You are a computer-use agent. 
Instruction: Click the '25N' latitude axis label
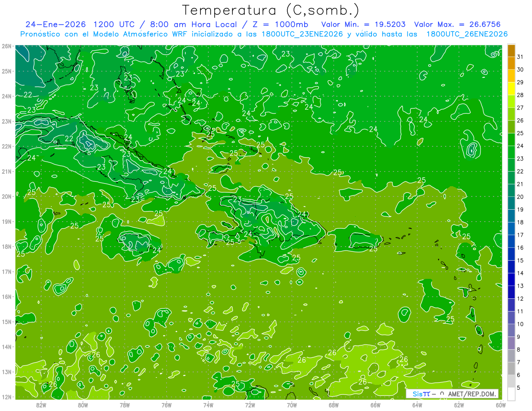[x=7, y=71]
